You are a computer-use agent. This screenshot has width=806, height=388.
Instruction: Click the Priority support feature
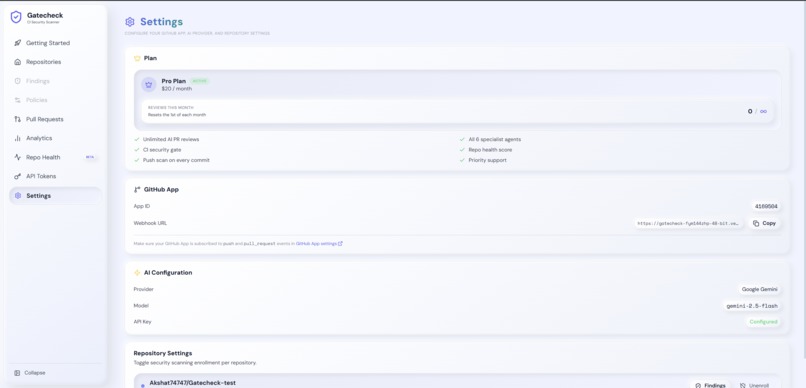pos(487,160)
